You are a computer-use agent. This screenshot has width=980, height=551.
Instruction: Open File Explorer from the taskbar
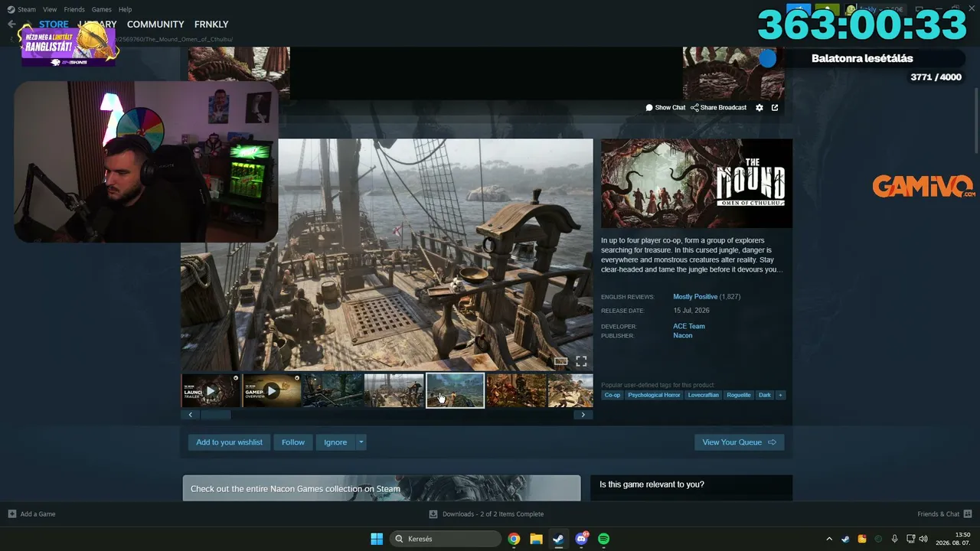coord(536,539)
